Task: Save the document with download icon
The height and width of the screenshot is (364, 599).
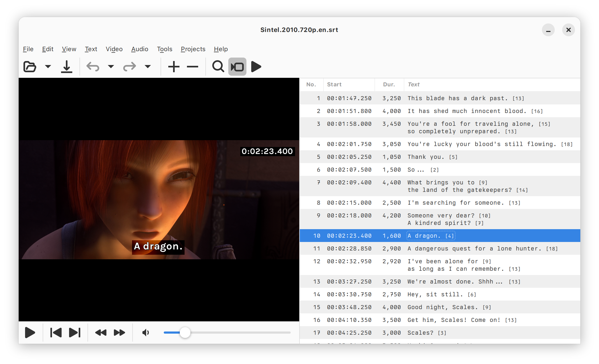Action: (x=66, y=67)
